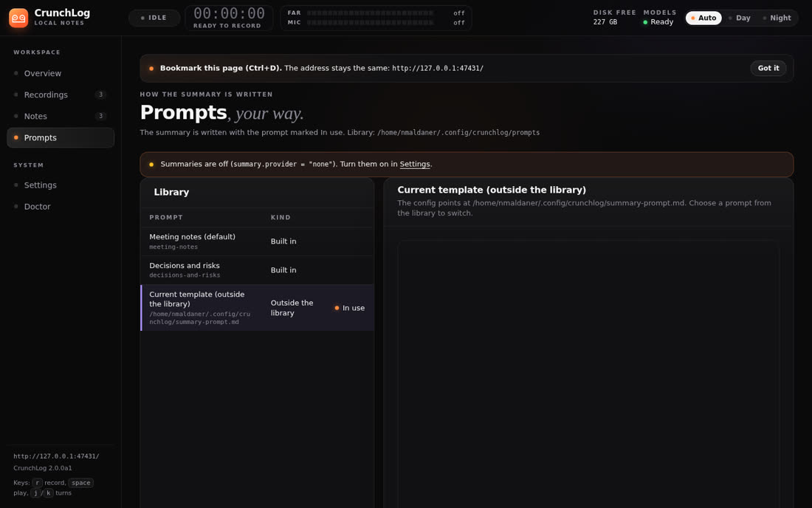Viewport: 812px width, 508px height.
Task: Click the CrunchLog orange logo icon
Action: click(18, 18)
